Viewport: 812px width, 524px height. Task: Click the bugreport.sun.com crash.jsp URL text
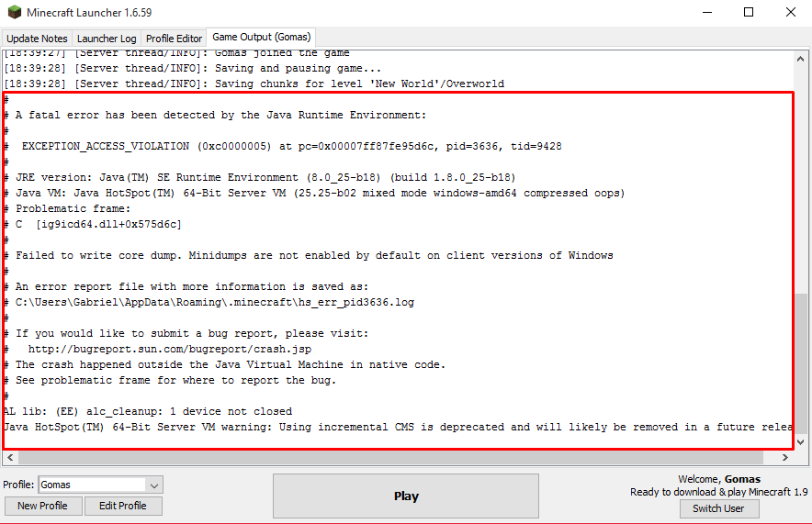click(x=170, y=349)
